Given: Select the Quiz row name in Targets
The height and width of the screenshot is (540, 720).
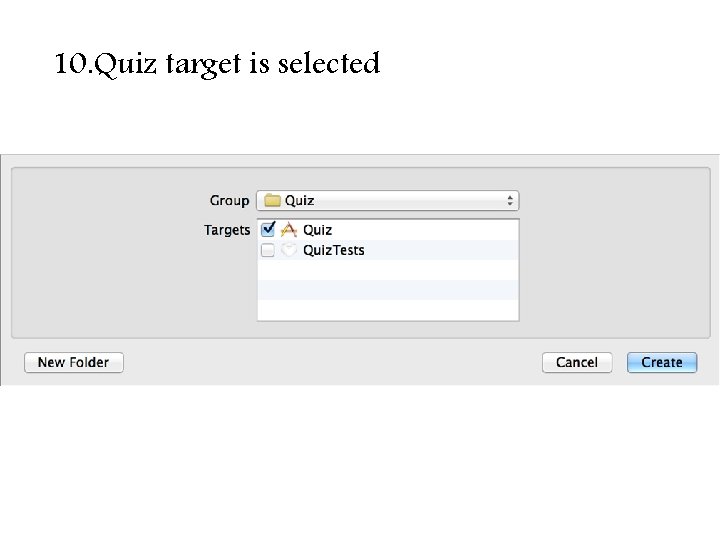Looking at the screenshot, I should click(318, 230).
